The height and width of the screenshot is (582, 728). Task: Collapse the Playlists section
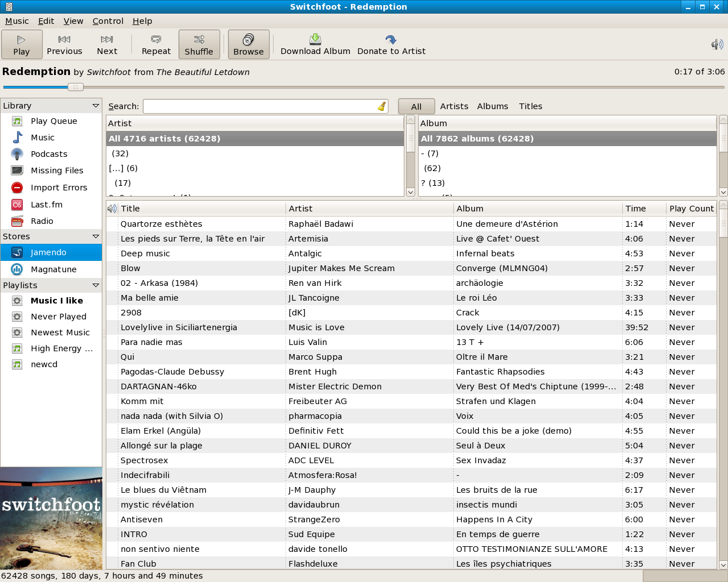96,285
